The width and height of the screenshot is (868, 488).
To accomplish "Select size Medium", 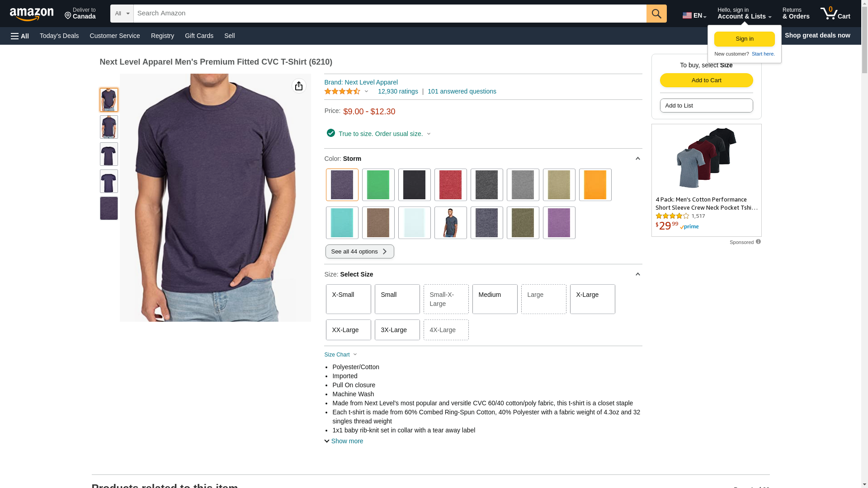I will (x=495, y=299).
